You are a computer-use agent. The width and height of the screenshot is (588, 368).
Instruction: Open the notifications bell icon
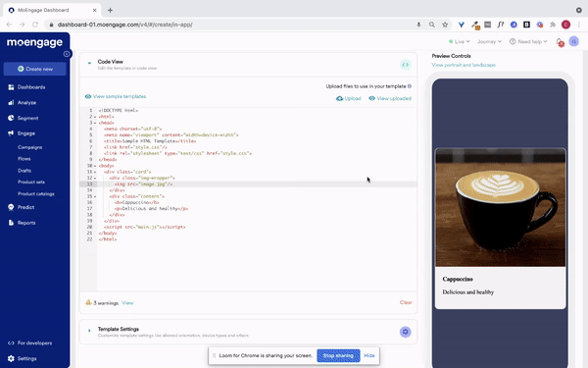[560, 42]
